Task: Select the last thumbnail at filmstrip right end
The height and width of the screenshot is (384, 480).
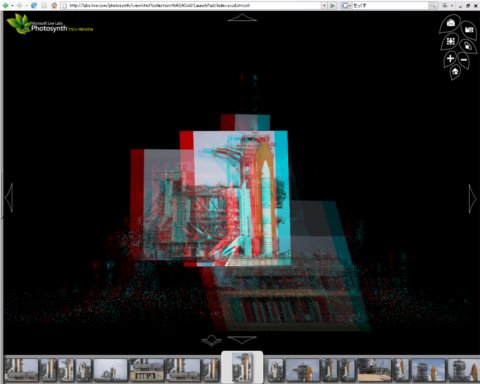Action: point(464,369)
